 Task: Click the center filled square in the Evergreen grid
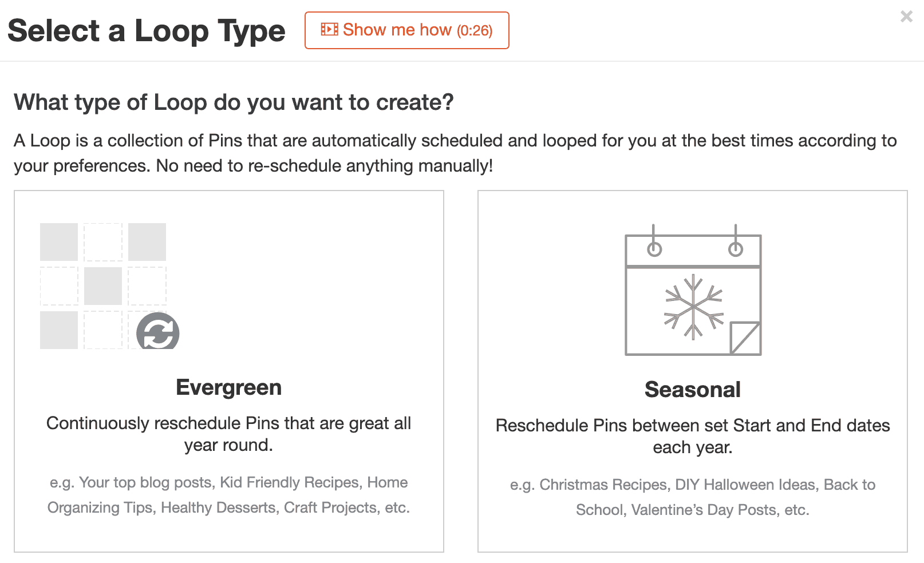click(103, 286)
